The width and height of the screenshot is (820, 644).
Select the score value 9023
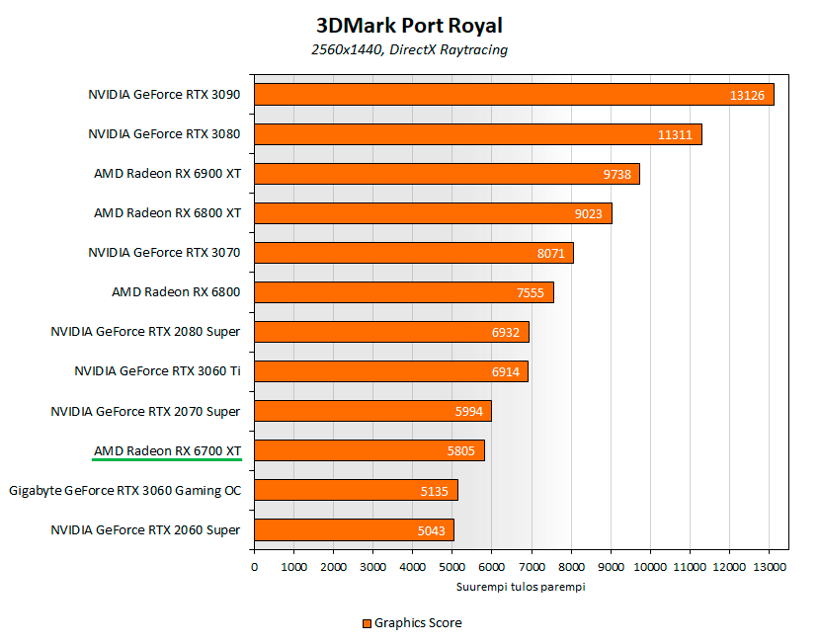pyautogui.click(x=589, y=214)
